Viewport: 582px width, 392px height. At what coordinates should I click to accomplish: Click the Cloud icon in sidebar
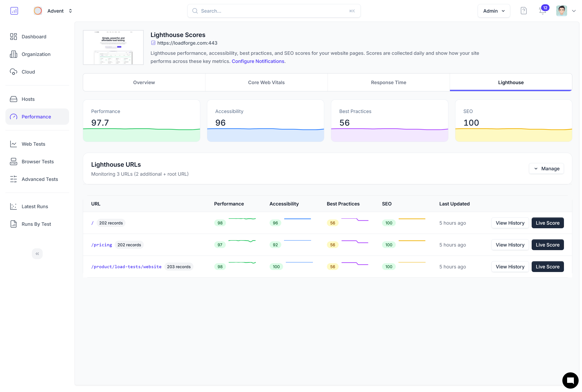point(14,72)
